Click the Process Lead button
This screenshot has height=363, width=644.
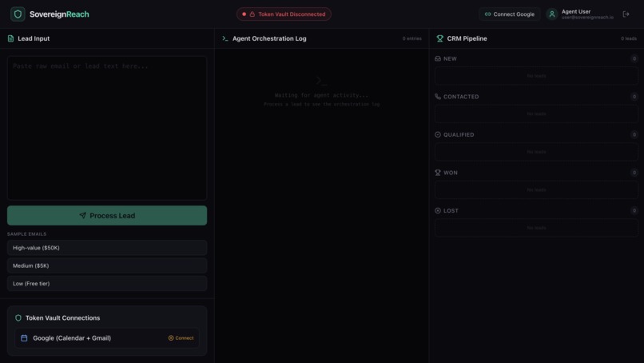[107, 215]
